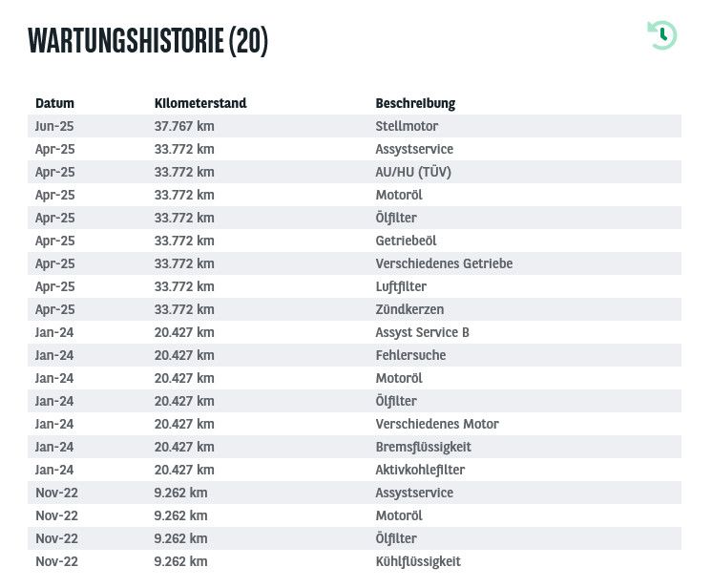Click the maintenance history clock icon

pos(661,35)
